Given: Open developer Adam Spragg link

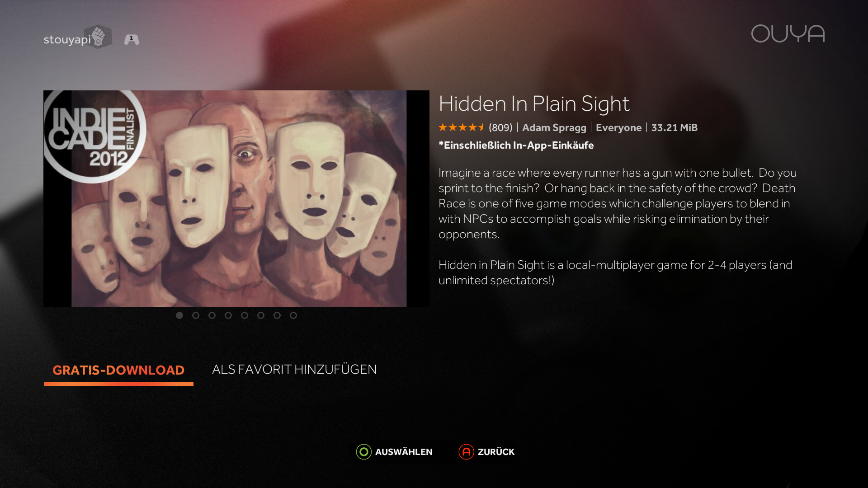Looking at the screenshot, I should click(x=554, y=128).
